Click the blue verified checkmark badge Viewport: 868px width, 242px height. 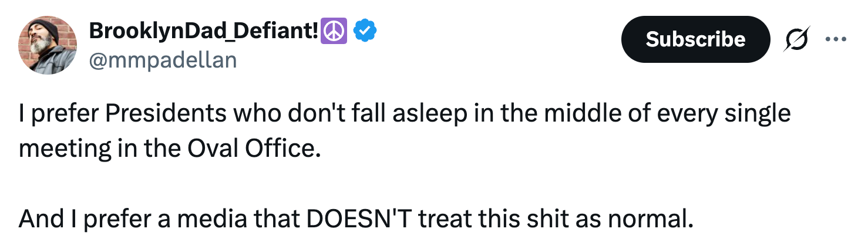click(364, 32)
